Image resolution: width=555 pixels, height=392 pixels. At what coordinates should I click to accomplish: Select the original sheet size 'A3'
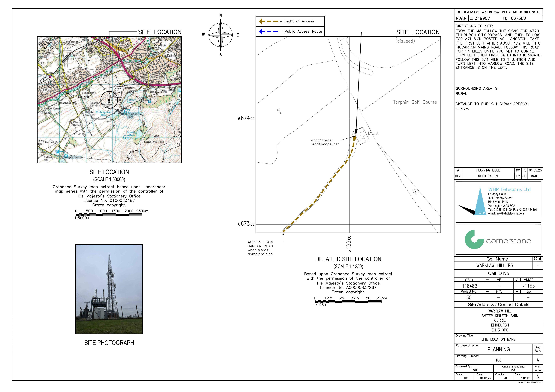[x=513, y=370]
